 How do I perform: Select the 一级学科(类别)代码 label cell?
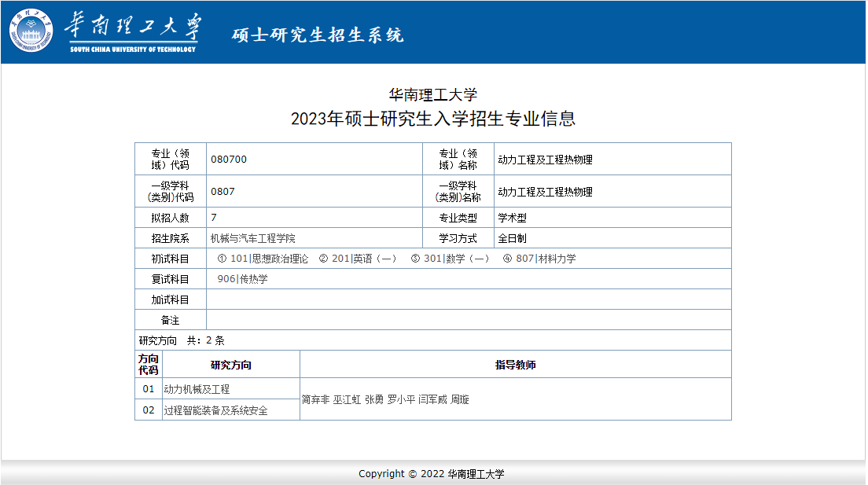coord(171,192)
